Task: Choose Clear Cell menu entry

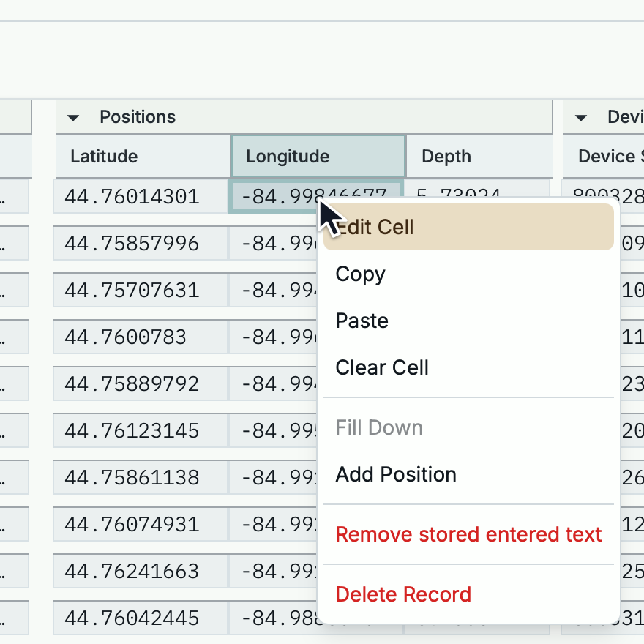Action: 468,367
